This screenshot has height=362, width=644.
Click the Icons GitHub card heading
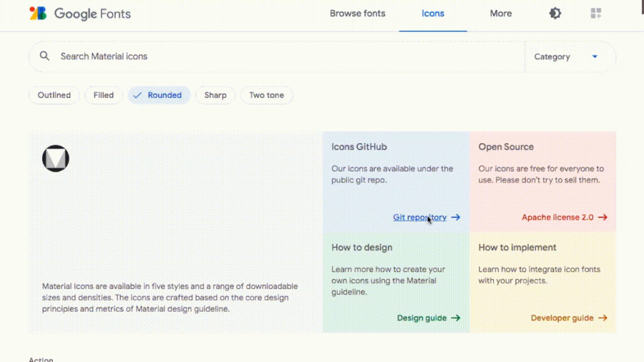point(359,147)
